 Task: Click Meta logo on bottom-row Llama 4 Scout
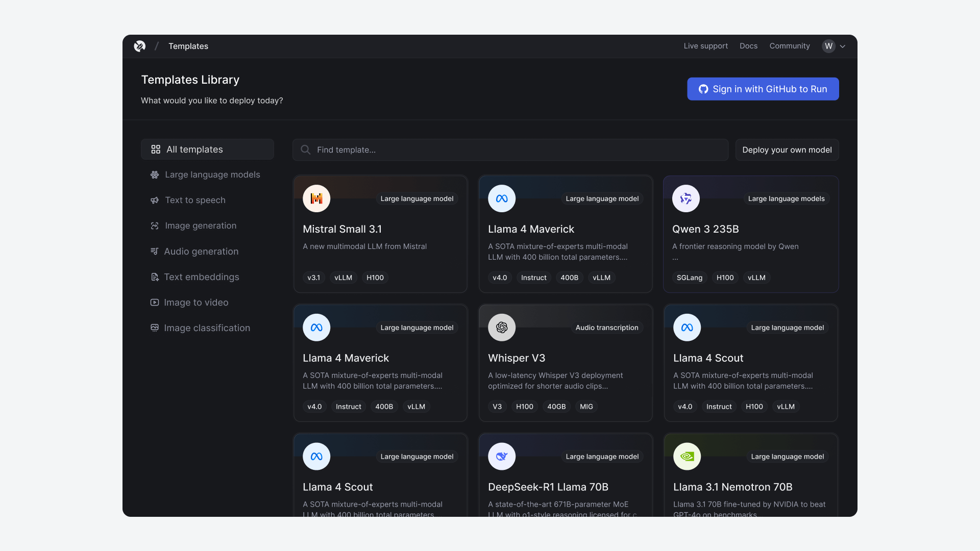point(316,457)
